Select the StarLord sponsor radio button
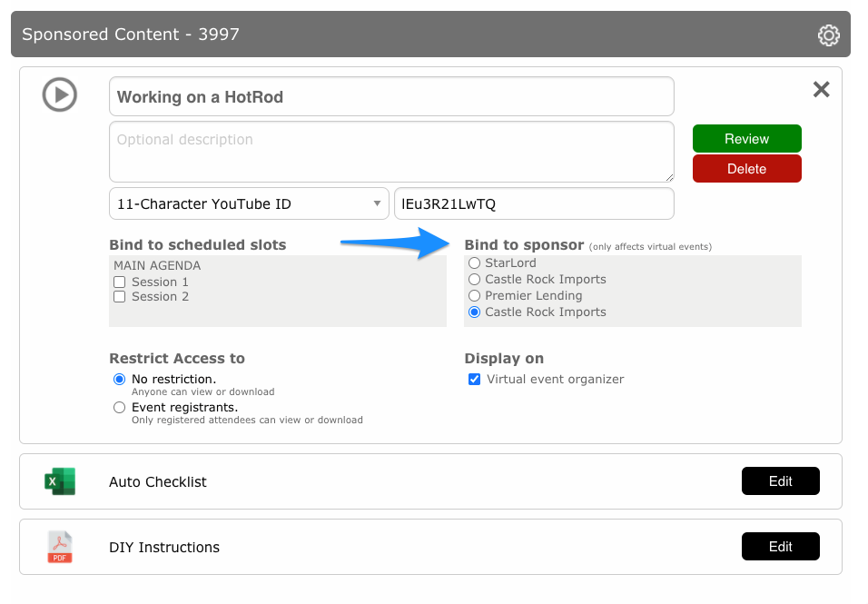Viewport: 868px width, 604px height. 475,263
